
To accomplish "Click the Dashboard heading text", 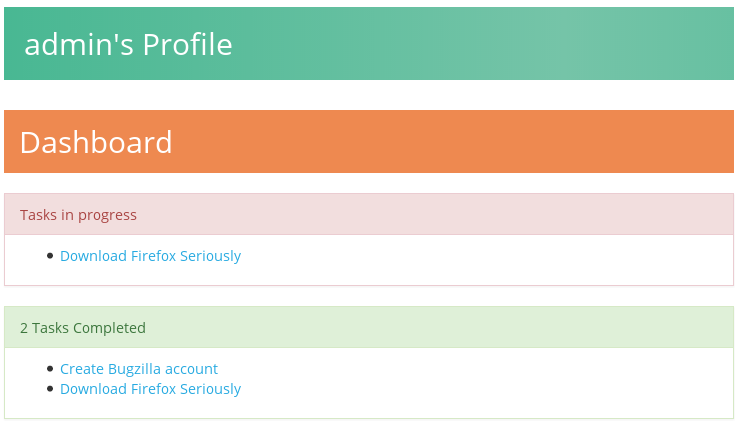I will pos(96,142).
